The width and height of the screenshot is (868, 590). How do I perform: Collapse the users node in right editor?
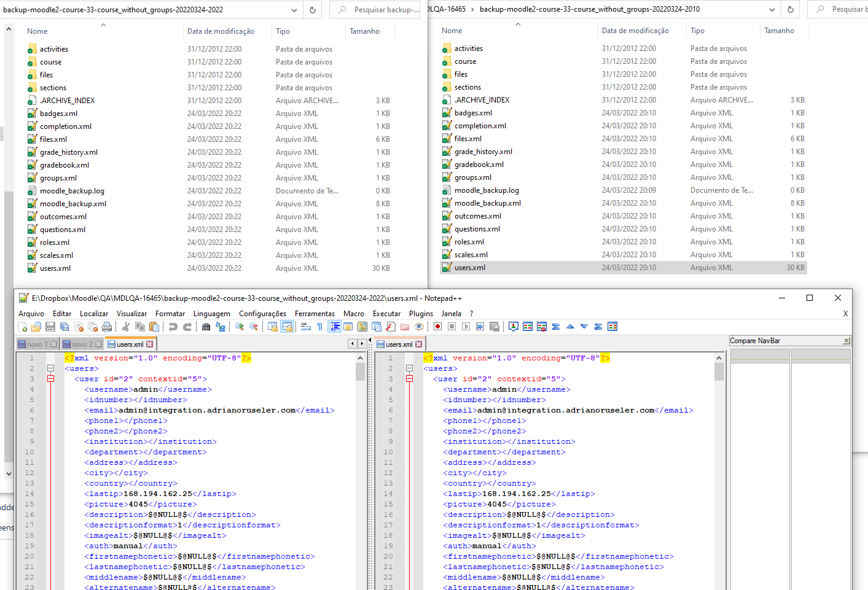coord(409,368)
